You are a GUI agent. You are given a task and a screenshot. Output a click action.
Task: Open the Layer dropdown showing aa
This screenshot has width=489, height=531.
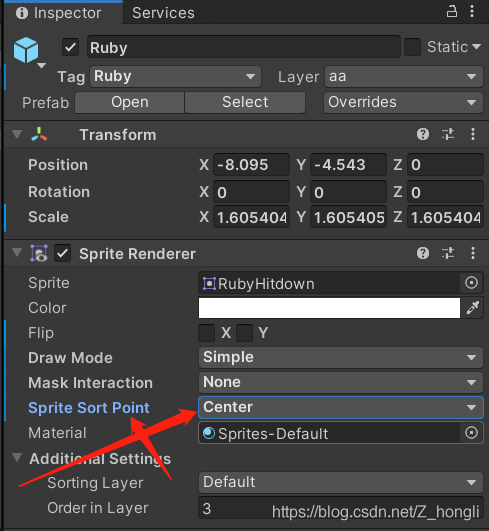[x=404, y=77]
